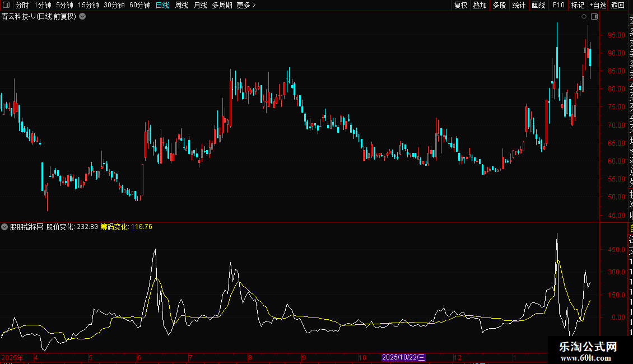
Task: Click the 2025年 label on time axis
Action: (x=12, y=357)
